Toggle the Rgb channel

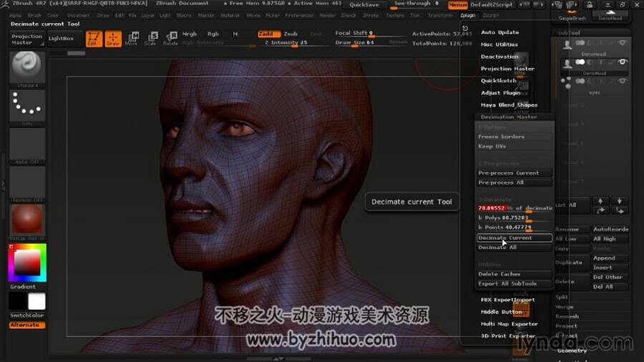(x=213, y=34)
